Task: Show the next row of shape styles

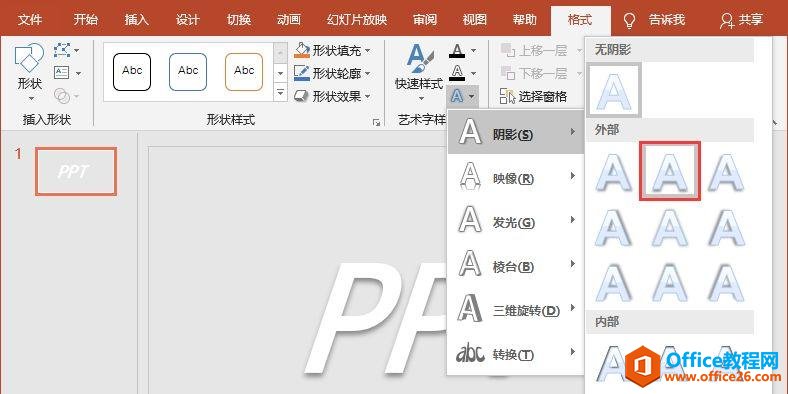Action: [x=280, y=73]
